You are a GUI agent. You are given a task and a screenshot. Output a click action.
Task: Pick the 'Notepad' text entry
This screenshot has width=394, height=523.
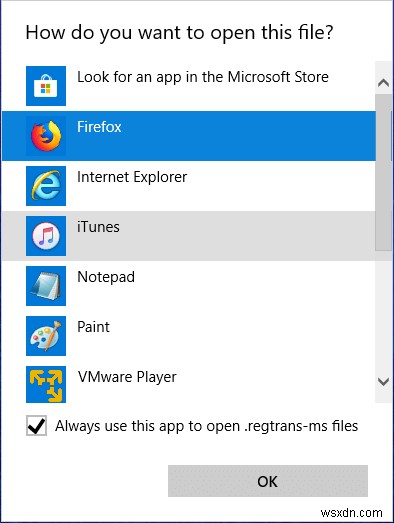click(106, 277)
